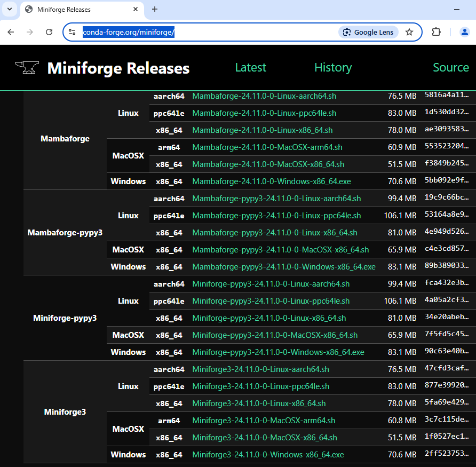Download Mambaforge-24.11.0-0-Linux-x86_64.sh
This screenshot has width=476, height=467.
(x=263, y=130)
